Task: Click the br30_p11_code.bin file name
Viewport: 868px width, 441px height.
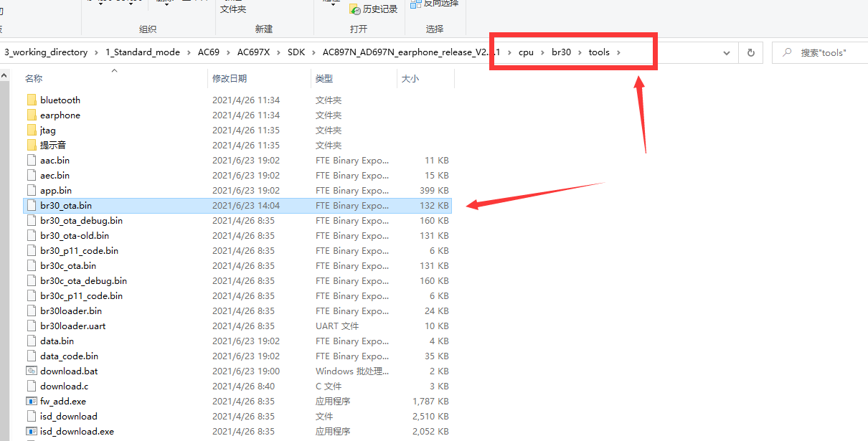Action: point(79,251)
